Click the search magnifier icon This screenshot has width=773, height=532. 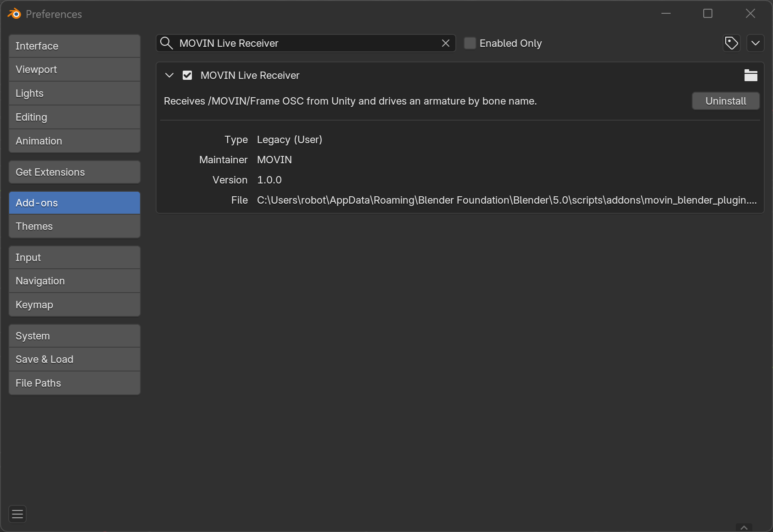[167, 43]
